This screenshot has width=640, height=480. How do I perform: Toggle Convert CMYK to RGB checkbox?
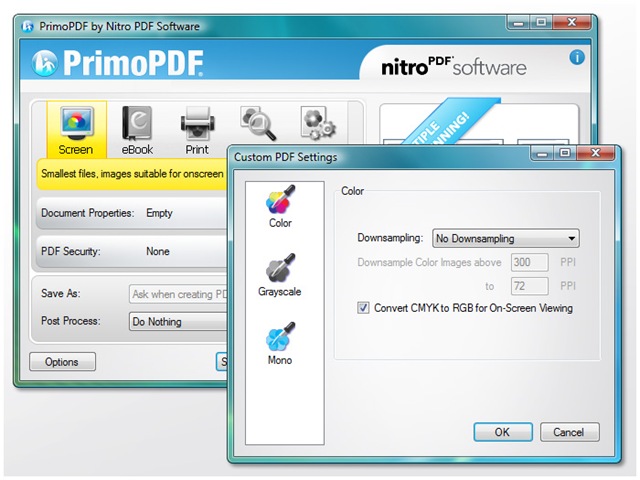click(x=363, y=308)
